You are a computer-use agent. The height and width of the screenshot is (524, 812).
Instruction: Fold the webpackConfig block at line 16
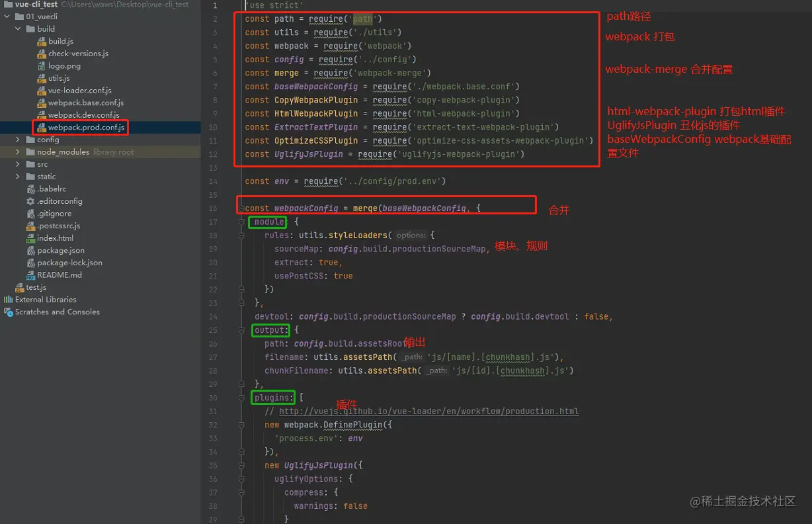tap(241, 208)
